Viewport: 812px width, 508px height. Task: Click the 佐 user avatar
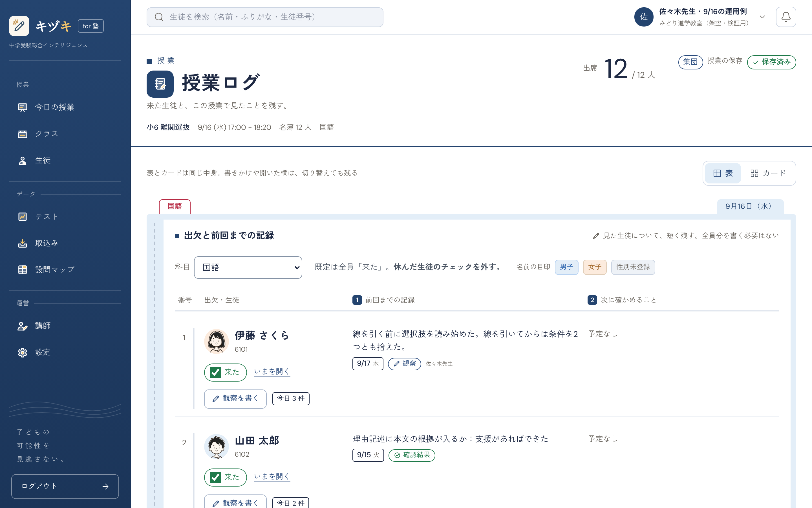click(644, 17)
